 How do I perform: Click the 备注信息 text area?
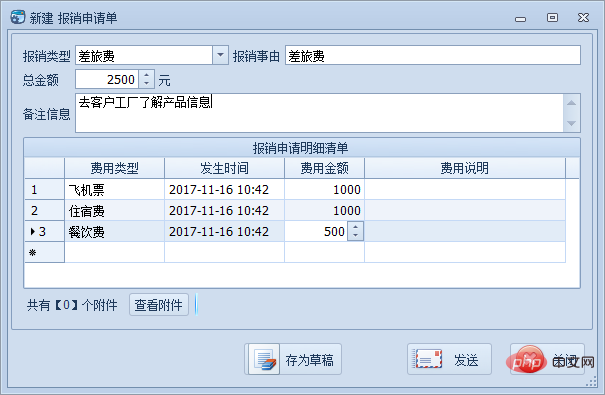319,113
